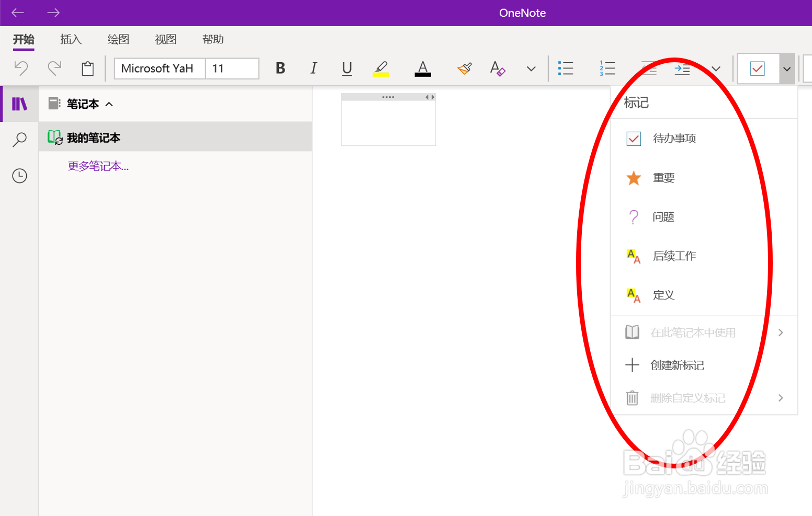Screen dimensions: 812x516
Task: Click the note container's four-dot handle
Action: coord(388,97)
